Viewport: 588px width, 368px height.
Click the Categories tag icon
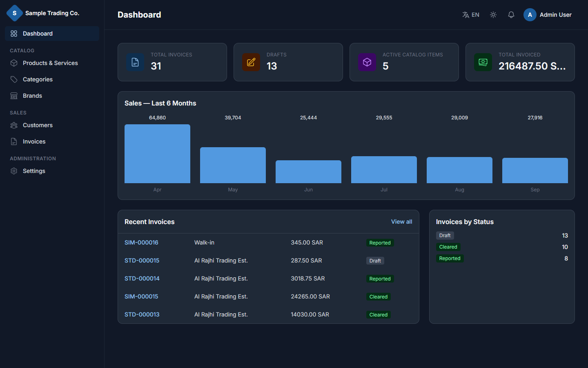point(14,79)
